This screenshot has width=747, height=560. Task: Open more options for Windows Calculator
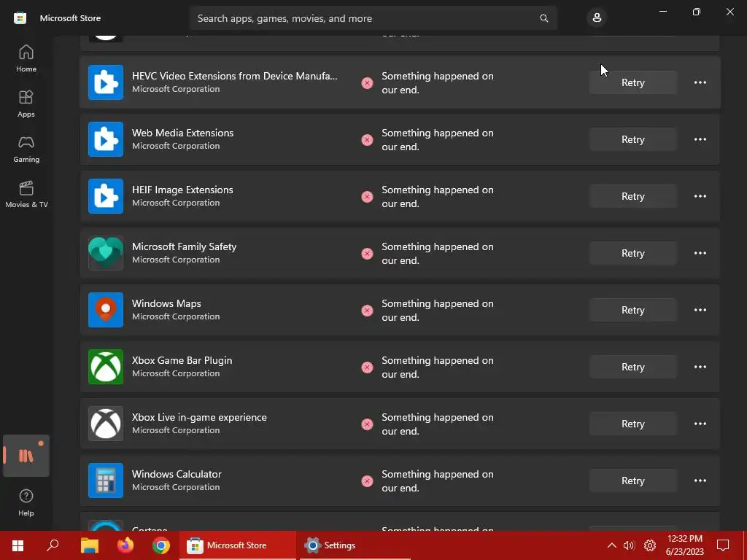coord(700,481)
